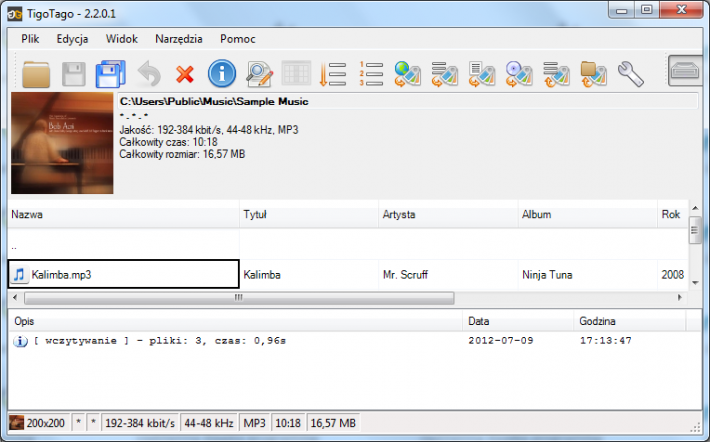Click the single floppy save icon
The image size is (710, 442).
point(73,74)
